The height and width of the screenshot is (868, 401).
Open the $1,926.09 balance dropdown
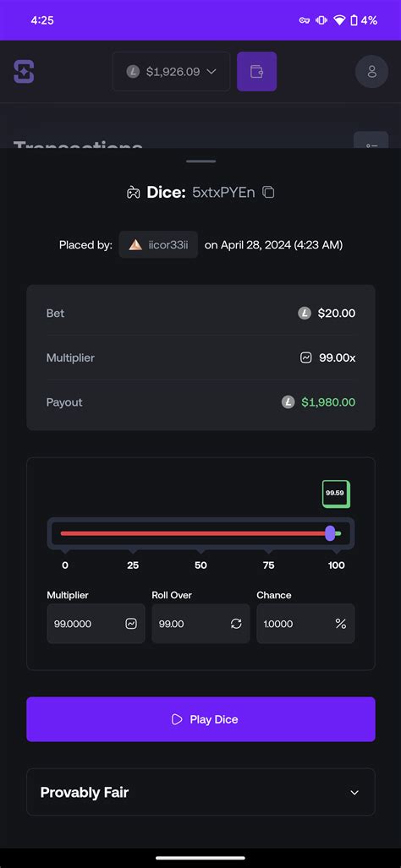pyautogui.click(x=171, y=71)
